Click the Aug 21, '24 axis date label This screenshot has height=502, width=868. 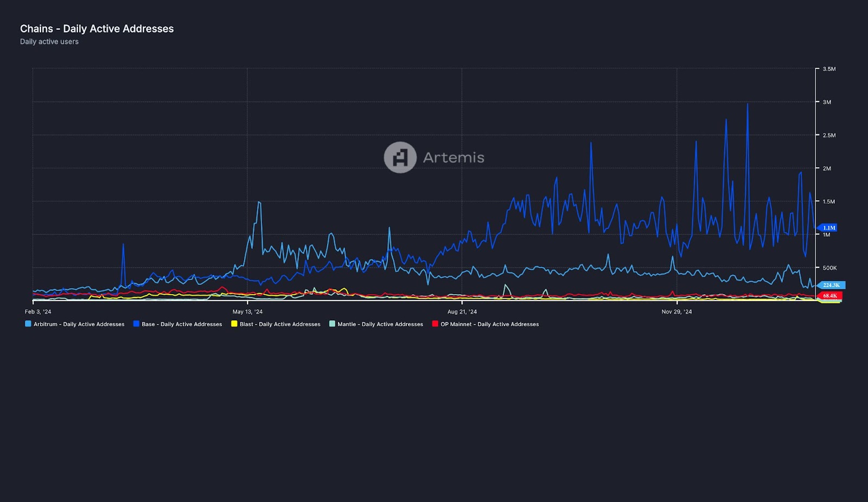[462, 312]
